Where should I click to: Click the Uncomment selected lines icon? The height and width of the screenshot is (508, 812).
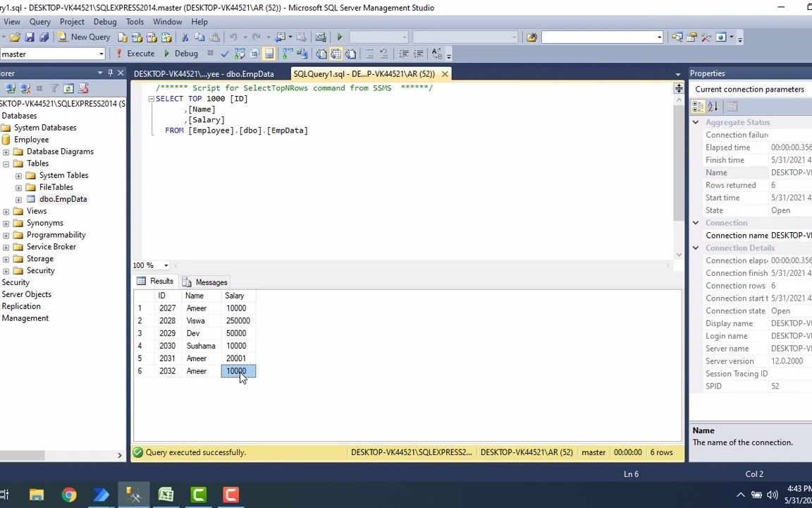[x=384, y=54]
